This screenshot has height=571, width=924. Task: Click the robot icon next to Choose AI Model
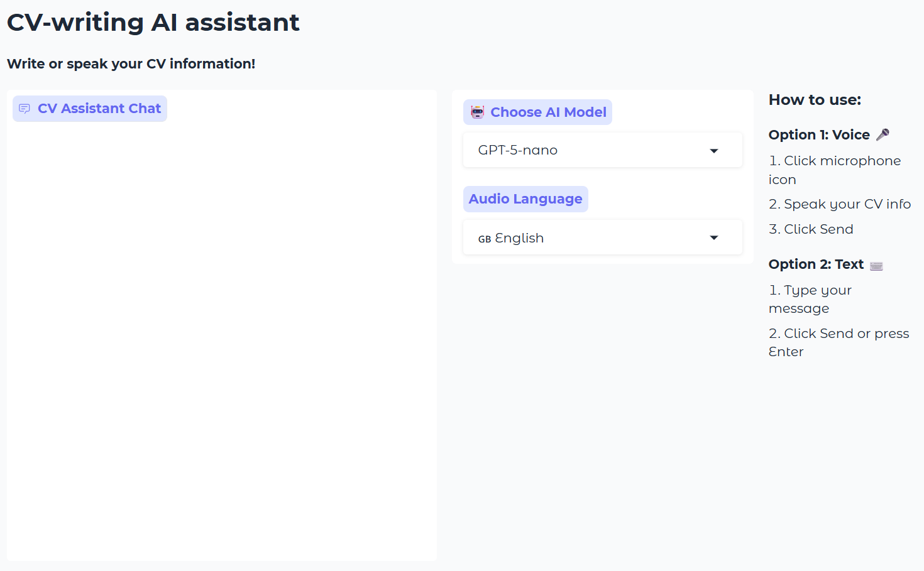pos(478,112)
